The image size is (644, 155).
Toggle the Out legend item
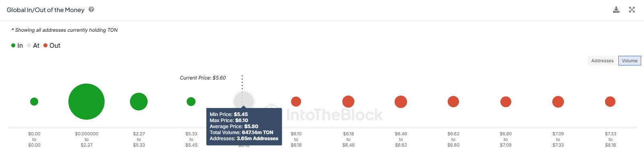coord(52,45)
